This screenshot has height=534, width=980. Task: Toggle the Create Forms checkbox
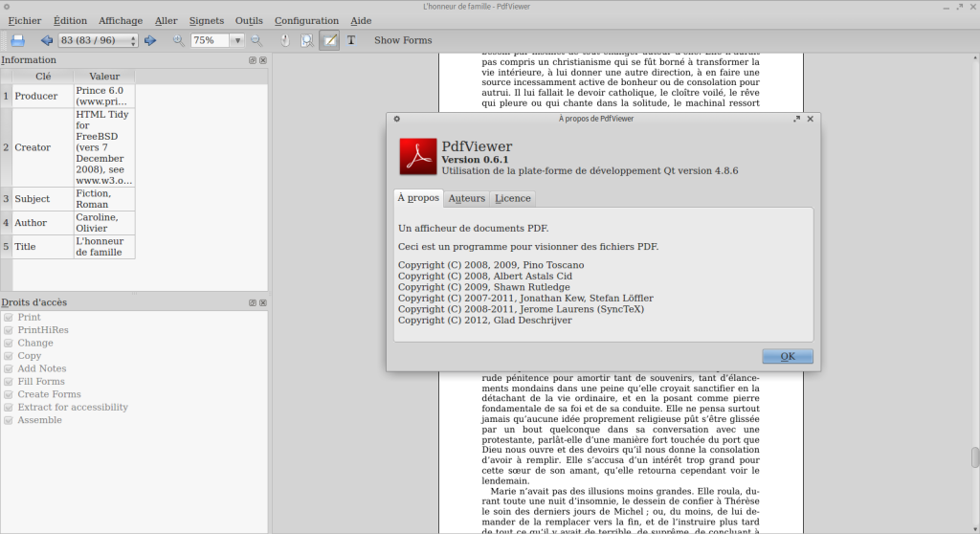pos(9,394)
